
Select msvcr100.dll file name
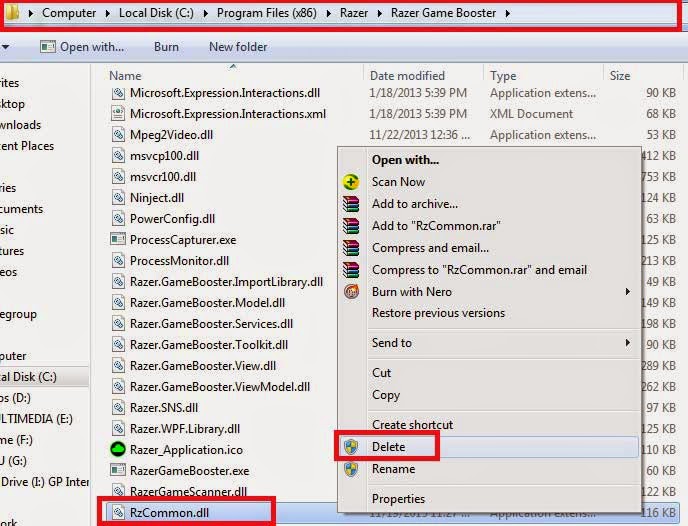point(163,177)
